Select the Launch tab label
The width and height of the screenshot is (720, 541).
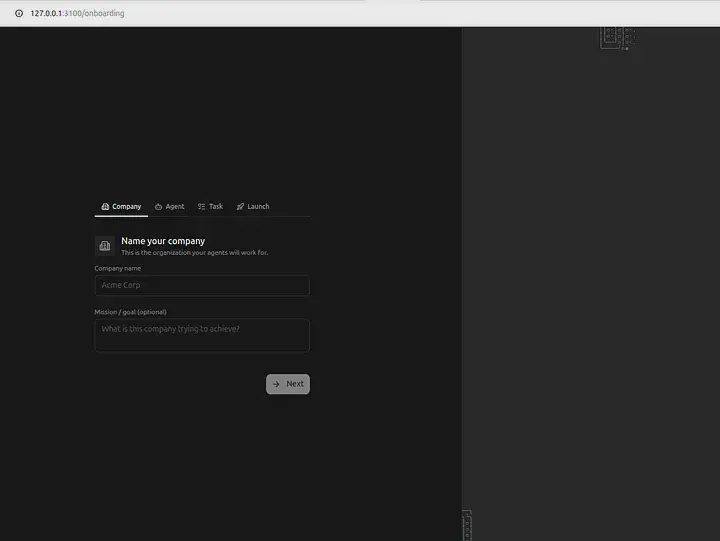(x=258, y=207)
